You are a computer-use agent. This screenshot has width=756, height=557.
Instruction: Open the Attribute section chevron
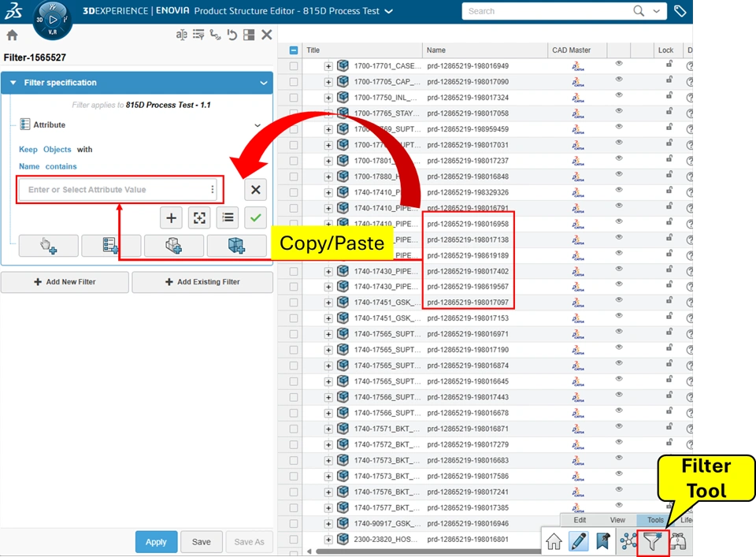click(258, 125)
